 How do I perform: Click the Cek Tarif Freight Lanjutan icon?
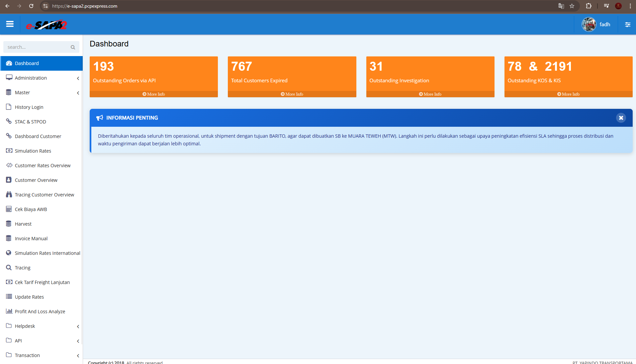point(9,282)
